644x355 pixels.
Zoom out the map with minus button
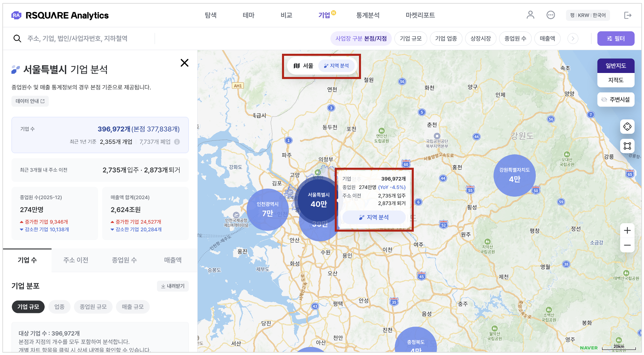pos(627,245)
